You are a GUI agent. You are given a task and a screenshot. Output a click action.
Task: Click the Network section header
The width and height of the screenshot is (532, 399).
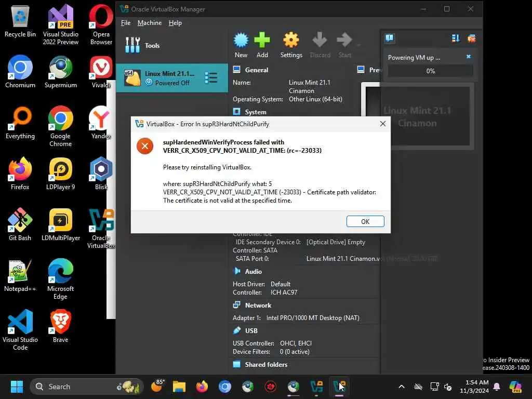pos(258,305)
